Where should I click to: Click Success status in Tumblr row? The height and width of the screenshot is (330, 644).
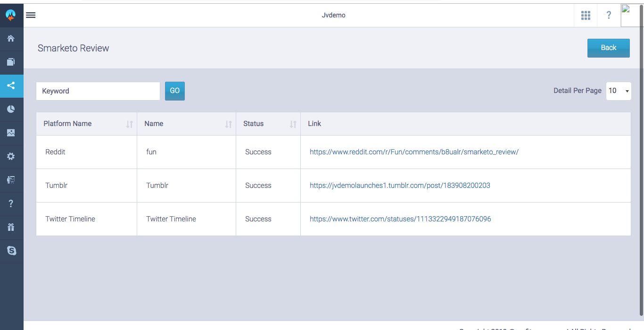point(258,186)
